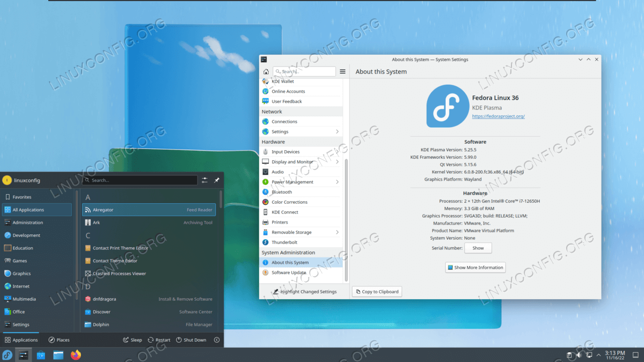The image size is (644, 362).
Task: Click the linuxconfig user avatar in the launcher
Action: pyautogui.click(x=7, y=180)
